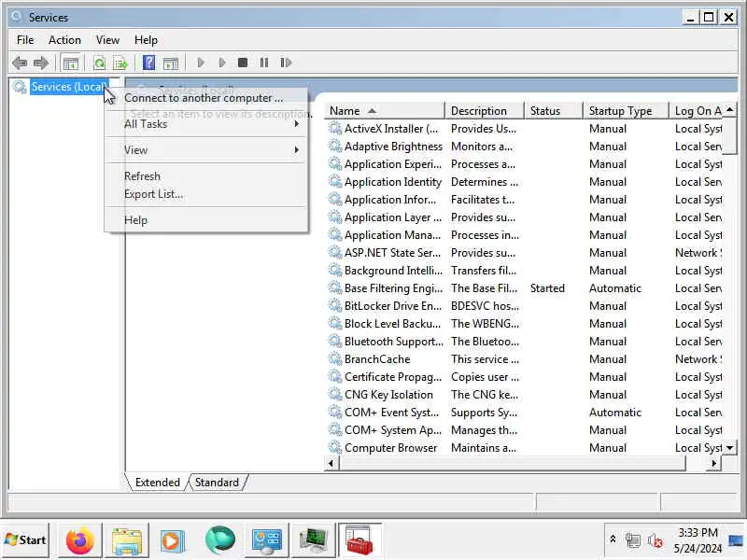Click gear icon of Adaptive Brightness service
747x560 pixels.
[335, 146]
